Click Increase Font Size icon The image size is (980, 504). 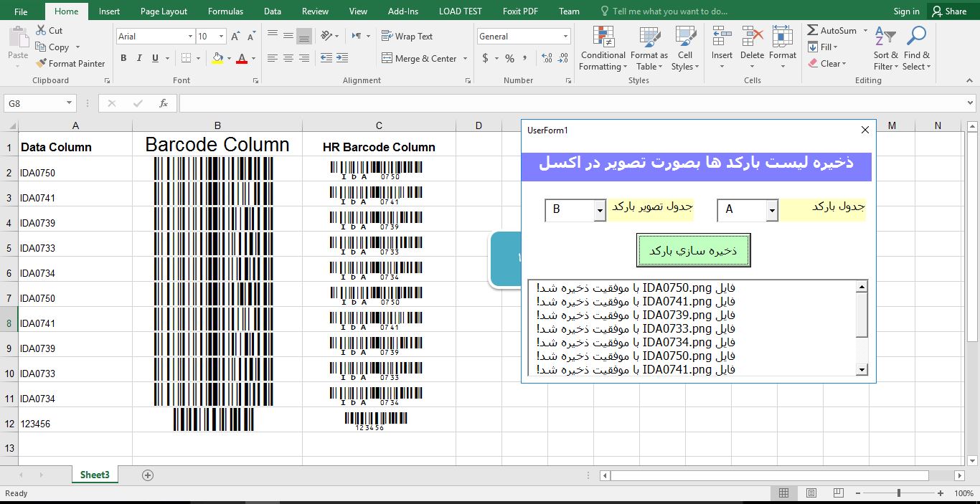[237, 36]
